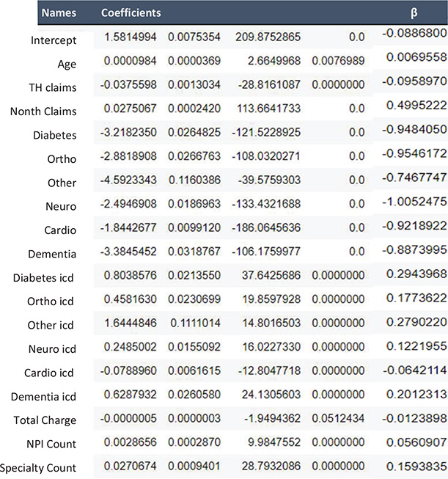Click the Diabetes row label

tap(54, 136)
